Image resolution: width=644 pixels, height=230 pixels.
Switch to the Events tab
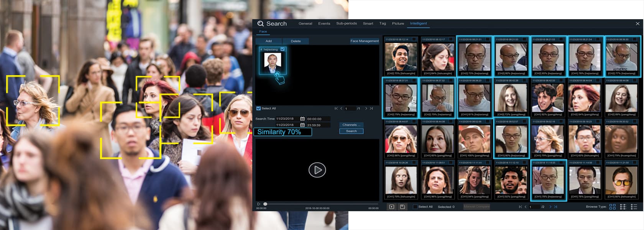pyautogui.click(x=324, y=23)
